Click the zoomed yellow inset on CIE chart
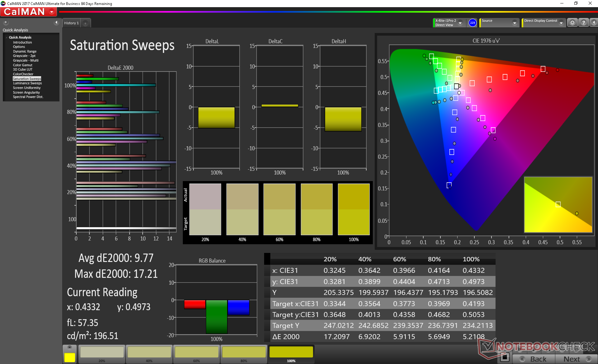Image resolution: width=598 pixels, height=364 pixels. [x=558, y=204]
